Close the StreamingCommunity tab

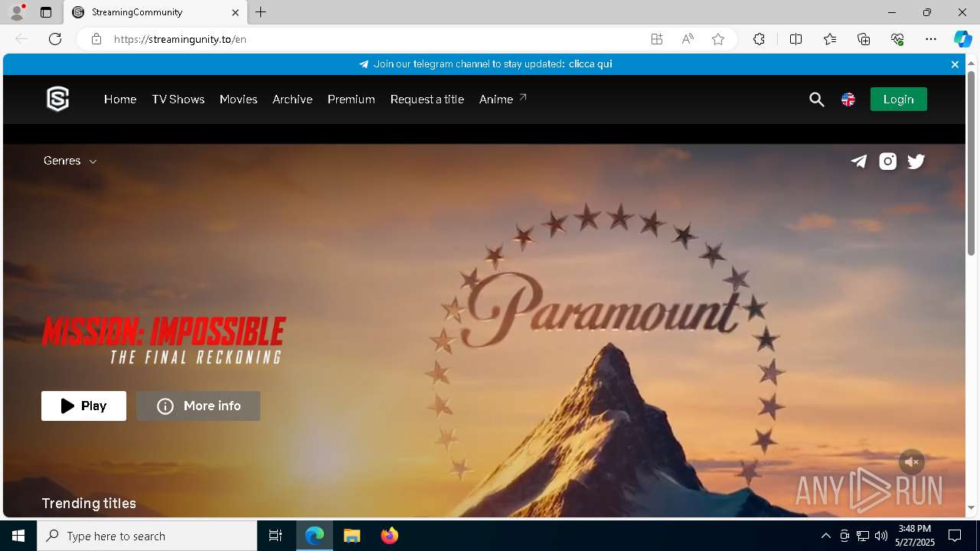[236, 12]
